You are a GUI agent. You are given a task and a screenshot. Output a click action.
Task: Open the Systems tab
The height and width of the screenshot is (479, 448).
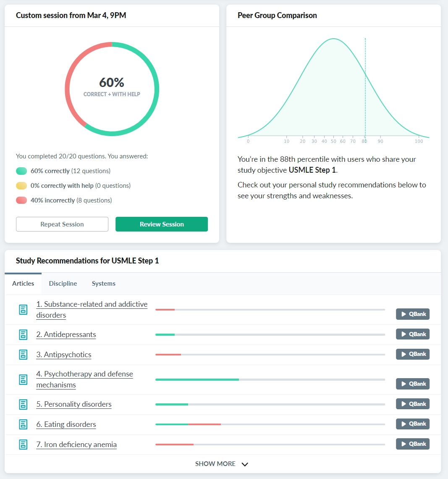coord(103,284)
